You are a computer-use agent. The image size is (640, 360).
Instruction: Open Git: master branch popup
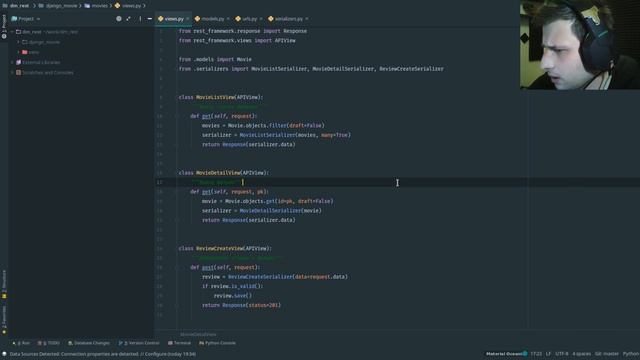pyautogui.click(x=607, y=354)
